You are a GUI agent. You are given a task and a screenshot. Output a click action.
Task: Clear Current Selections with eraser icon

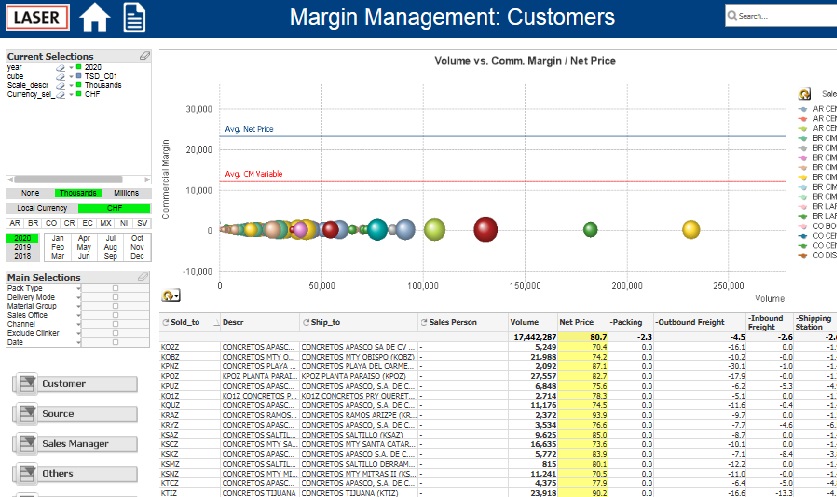[145, 56]
